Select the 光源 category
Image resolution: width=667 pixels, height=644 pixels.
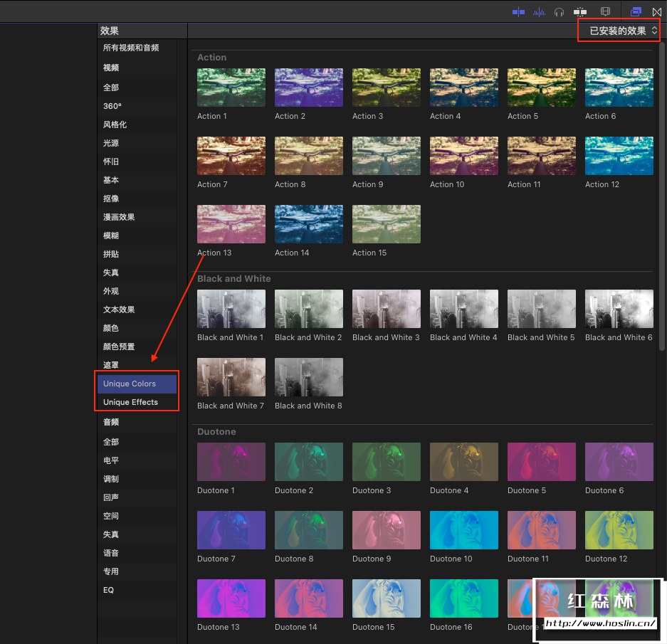[x=137, y=143]
